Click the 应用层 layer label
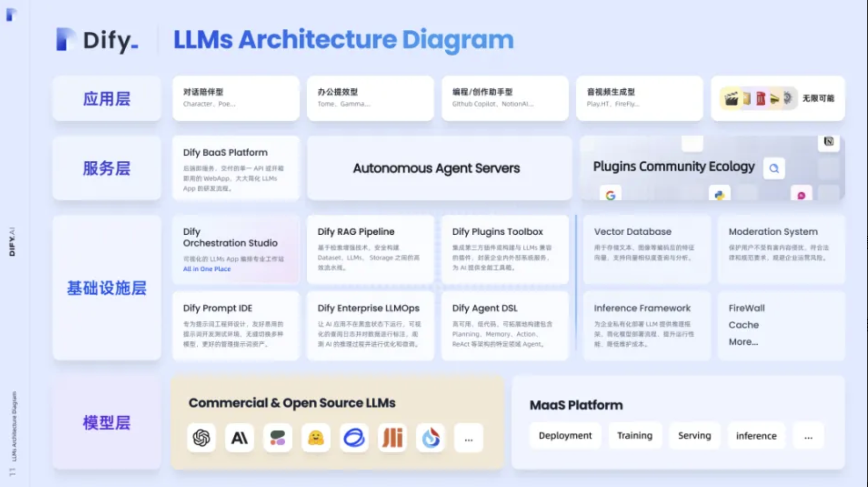Image resolution: width=868 pixels, height=487 pixels. point(107,99)
